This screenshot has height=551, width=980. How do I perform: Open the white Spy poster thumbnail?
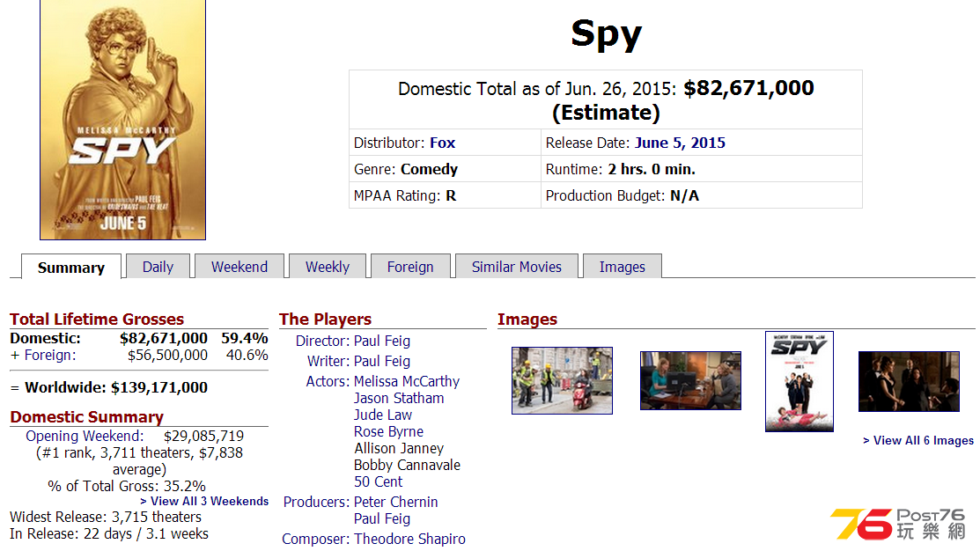[799, 381]
